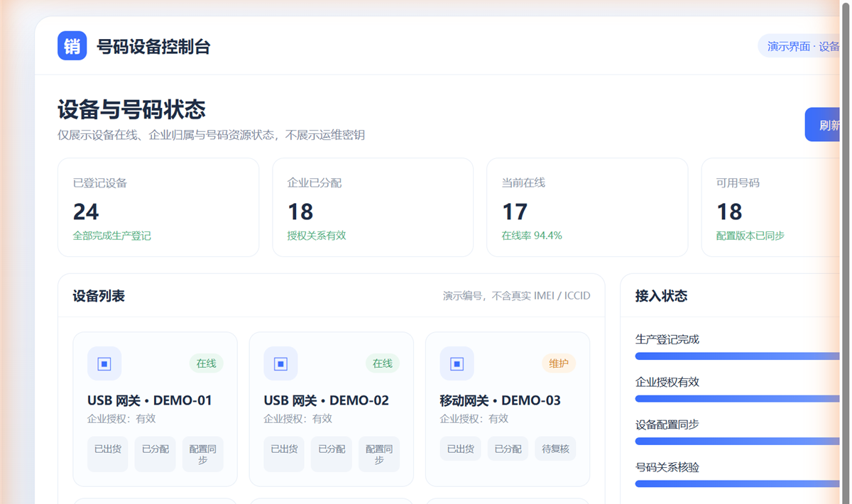852x504 pixels.
Task: Click the DEMO-03 mobile gateway device icon
Action: click(457, 363)
